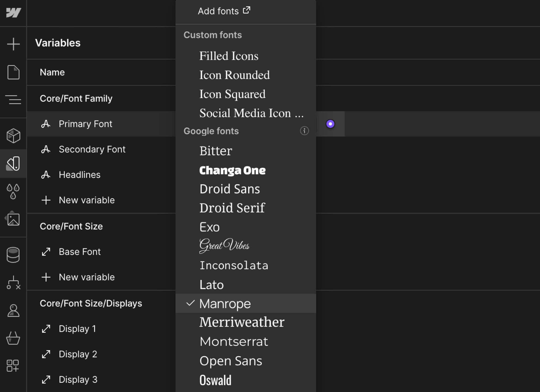
Task: Open the Ecommerce basket icon
Action: [x=13, y=338]
